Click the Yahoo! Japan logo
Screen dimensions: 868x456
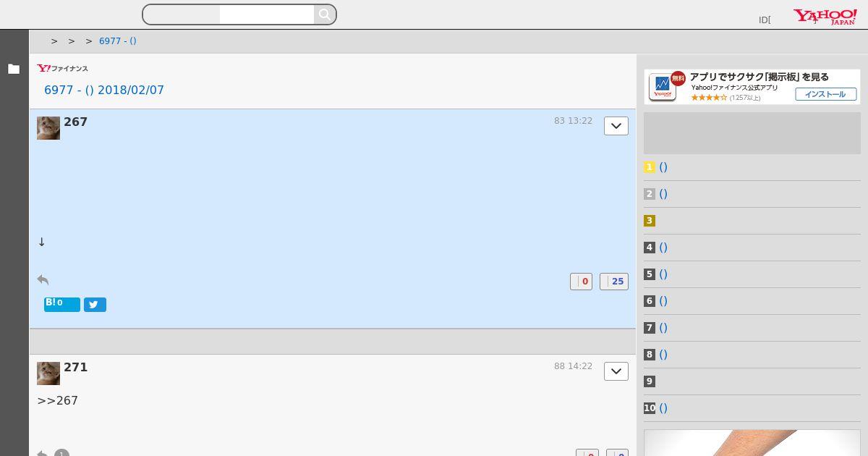click(x=825, y=17)
